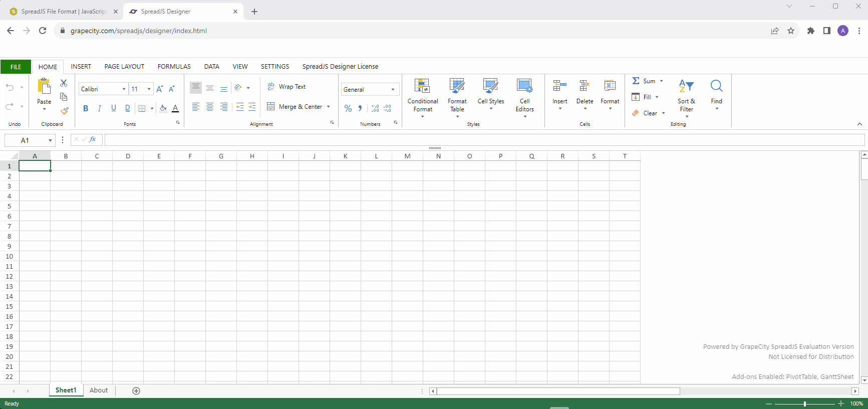Viewport: 868px width, 409px height.
Task: Toggle Underline formatting
Action: (x=114, y=108)
